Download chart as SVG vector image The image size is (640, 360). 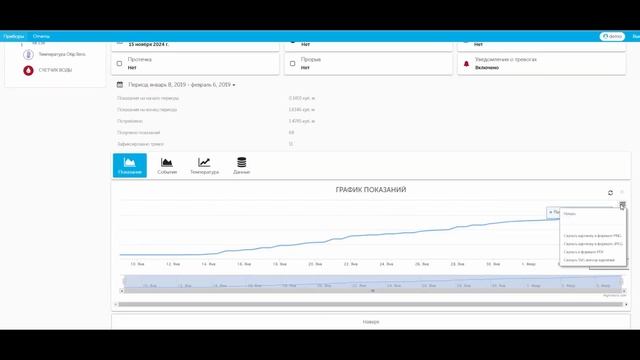point(589,260)
